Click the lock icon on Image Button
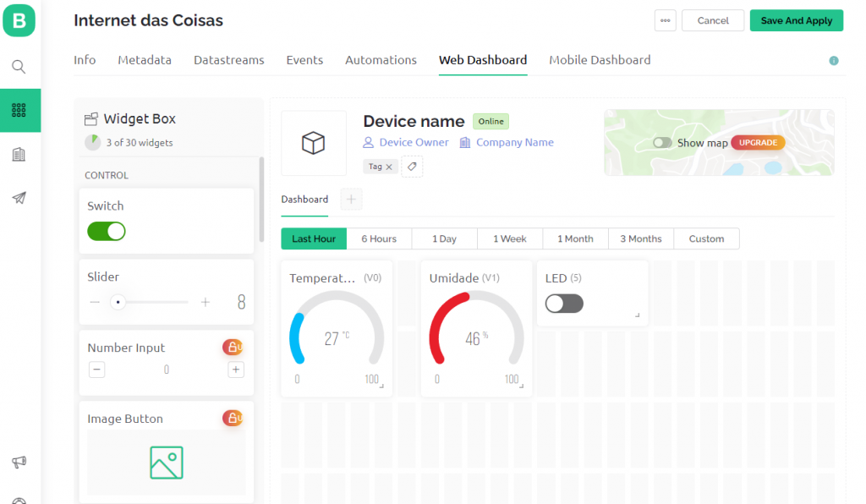Image resolution: width=866 pixels, height=504 pixels. (x=233, y=418)
